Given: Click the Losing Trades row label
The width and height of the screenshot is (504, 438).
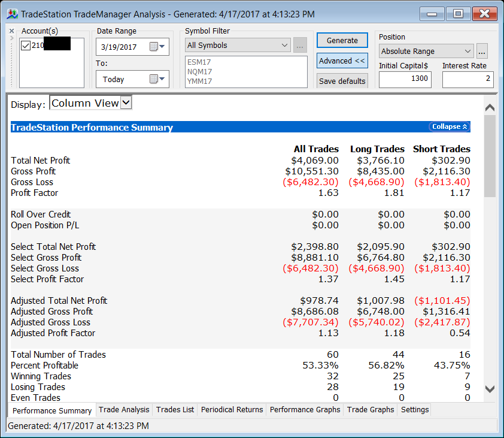Looking at the screenshot, I should tap(38, 387).
